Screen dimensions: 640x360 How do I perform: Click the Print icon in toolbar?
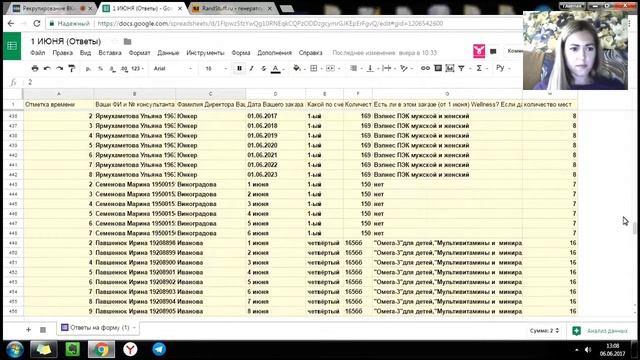tap(35, 68)
